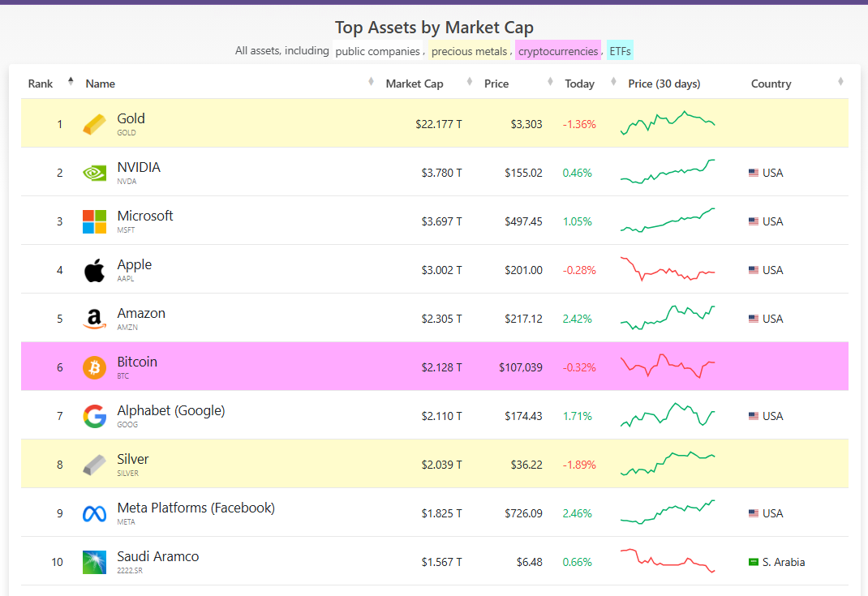The width and height of the screenshot is (868, 596).
Task: Open the cryptocurrencies category link
Action: click(x=558, y=51)
